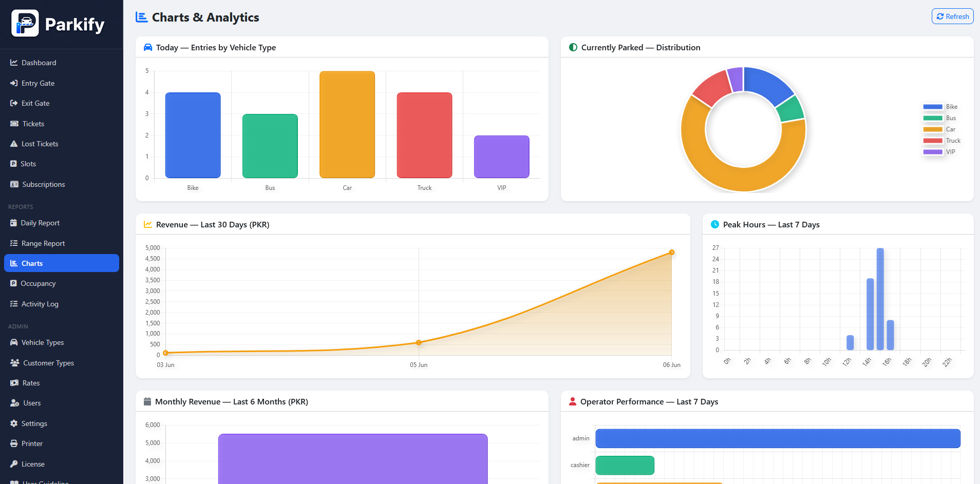This screenshot has height=484, width=980.
Task: Toggle Truck in the distribution legend
Action: (942, 141)
